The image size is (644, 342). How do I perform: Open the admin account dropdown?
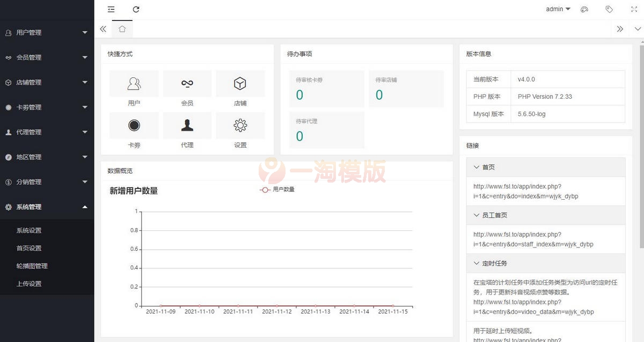[x=557, y=9]
